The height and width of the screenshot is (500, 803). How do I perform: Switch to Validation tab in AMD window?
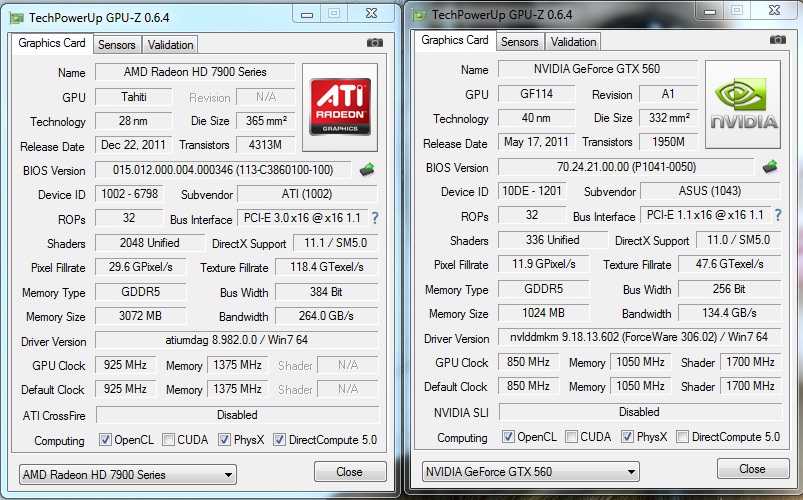[x=170, y=45]
